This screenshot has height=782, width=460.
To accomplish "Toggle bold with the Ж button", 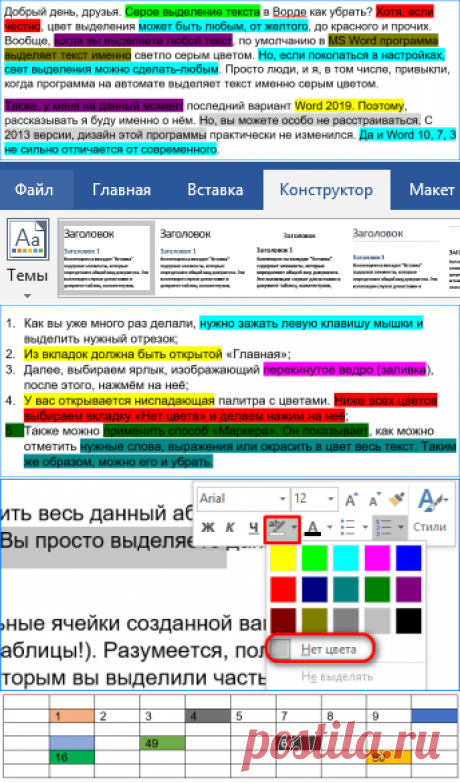I will click(208, 527).
